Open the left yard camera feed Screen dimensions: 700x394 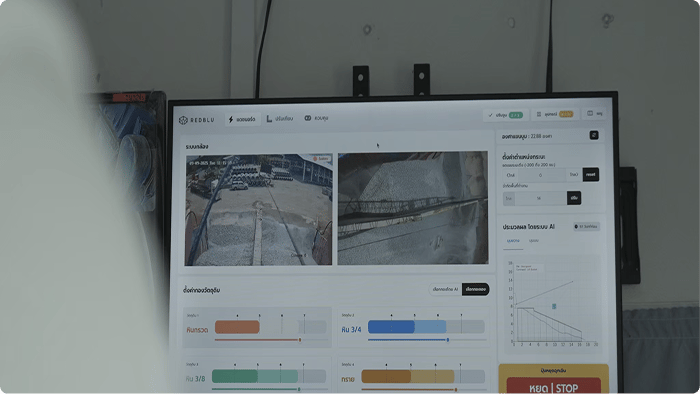point(258,210)
